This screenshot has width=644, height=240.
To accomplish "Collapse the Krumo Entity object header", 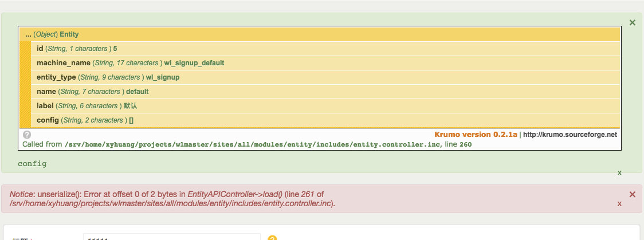I will pyautogui.click(x=320, y=34).
